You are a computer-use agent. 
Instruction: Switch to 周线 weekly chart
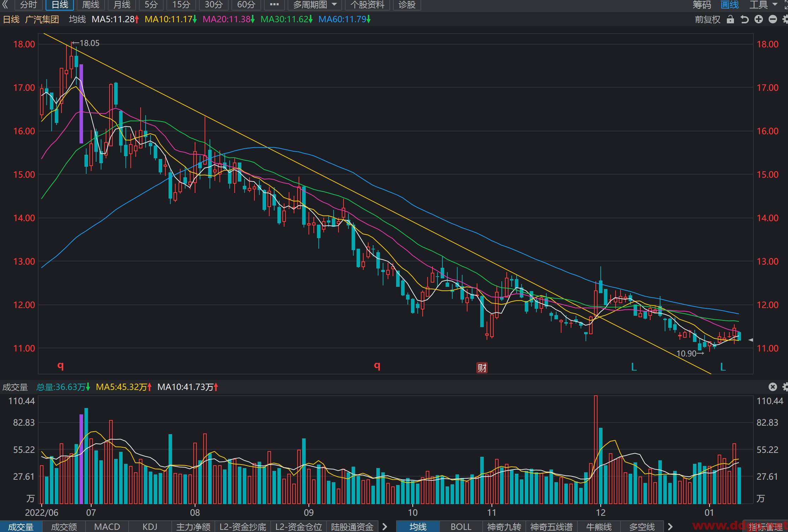pyautogui.click(x=91, y=5)
